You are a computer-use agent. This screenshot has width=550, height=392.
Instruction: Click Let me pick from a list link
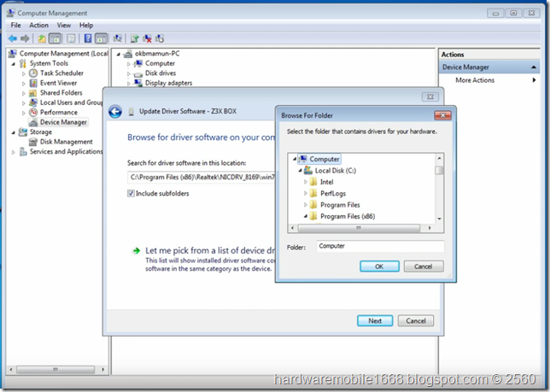click(209, 251)
